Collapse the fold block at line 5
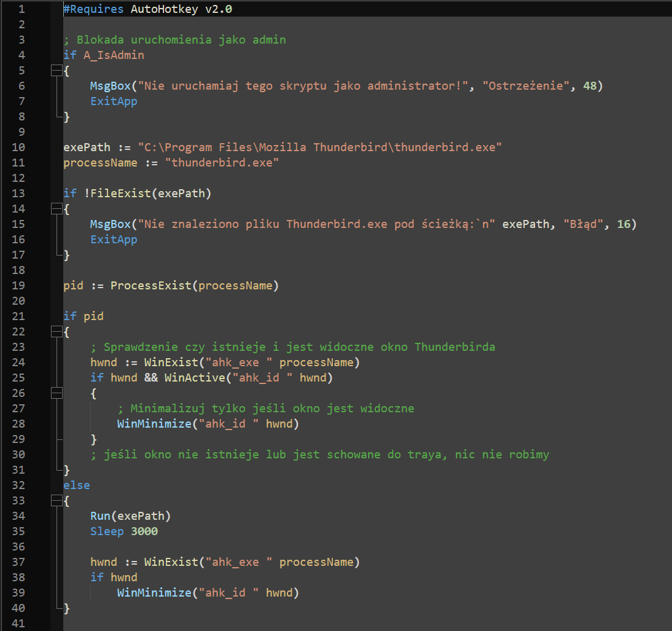The image size is (672, 631). 56,71
